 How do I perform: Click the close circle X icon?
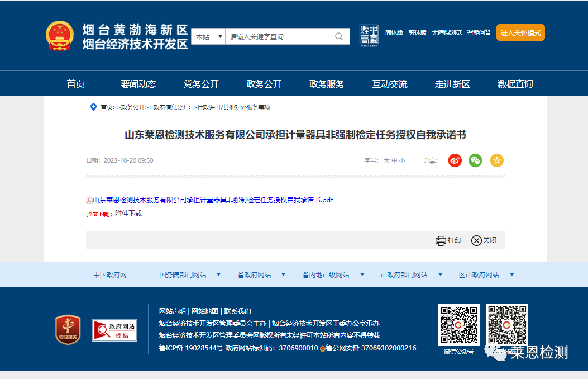[476, 240]
